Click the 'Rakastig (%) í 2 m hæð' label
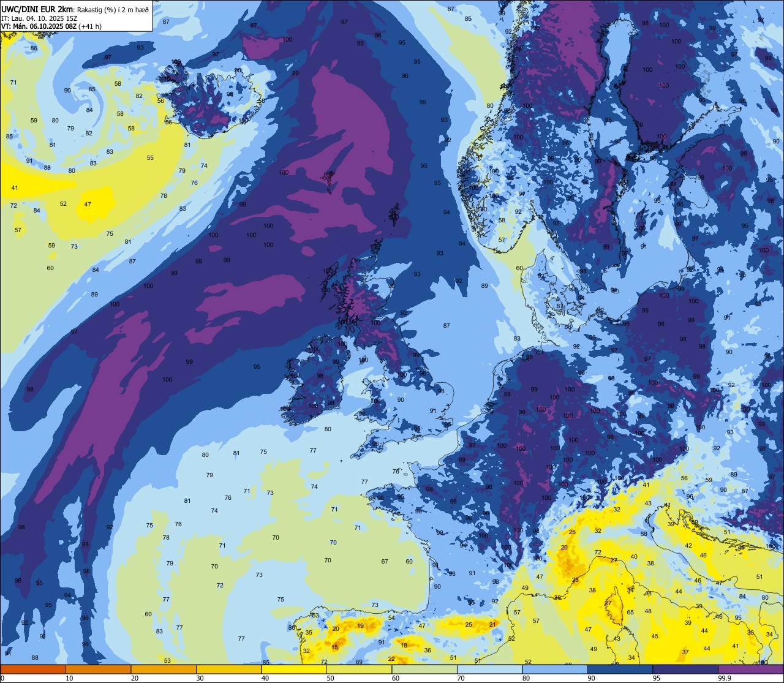Screen dimensions: 784x683 pyautogui.click(x=113, y=9)
